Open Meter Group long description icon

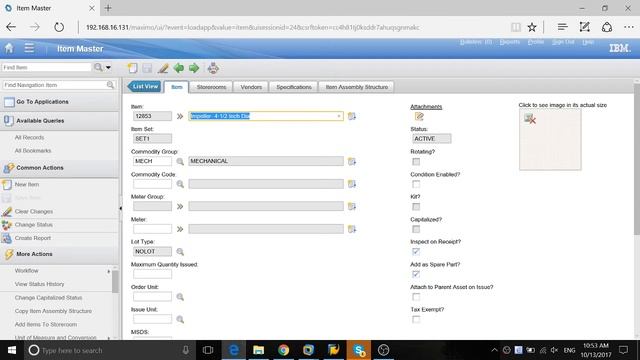coord(351,207)
